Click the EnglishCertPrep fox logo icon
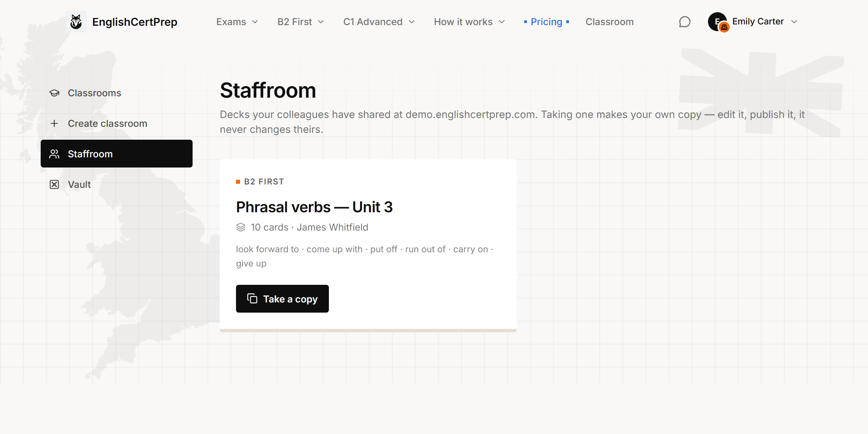The height and width of the screenshot is (434, 868). coord(76,22)
